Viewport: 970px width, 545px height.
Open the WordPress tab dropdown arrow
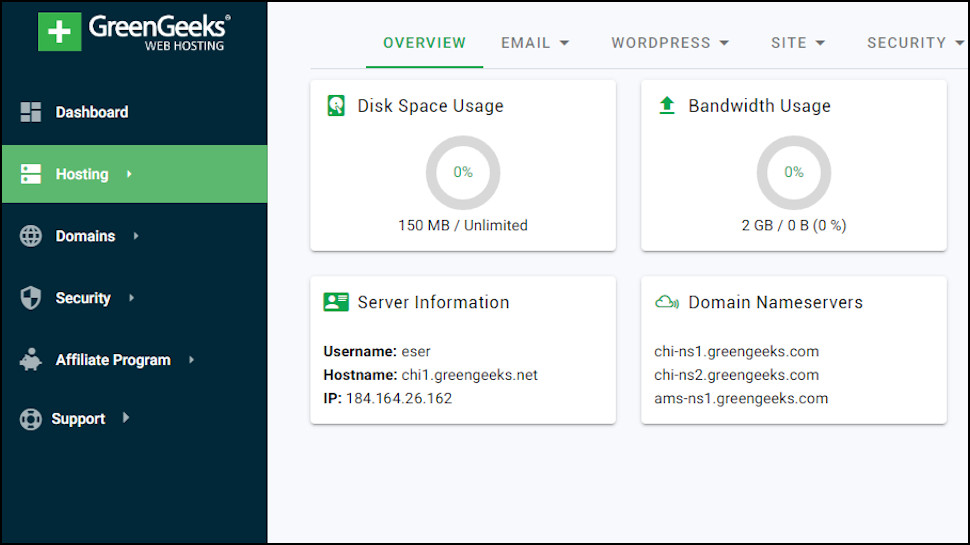(724, 43)
